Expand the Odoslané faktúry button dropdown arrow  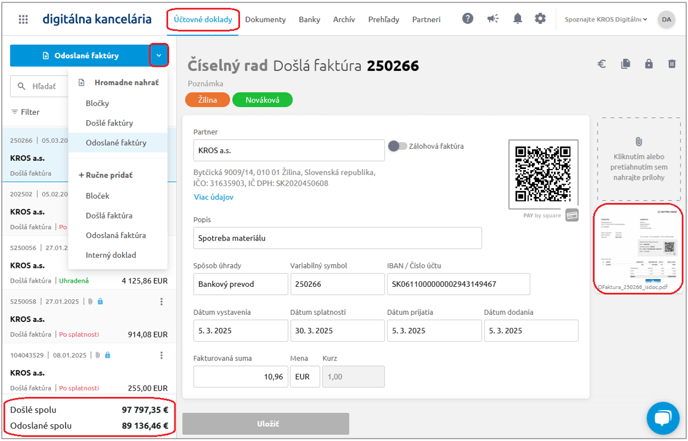point(159,55)
